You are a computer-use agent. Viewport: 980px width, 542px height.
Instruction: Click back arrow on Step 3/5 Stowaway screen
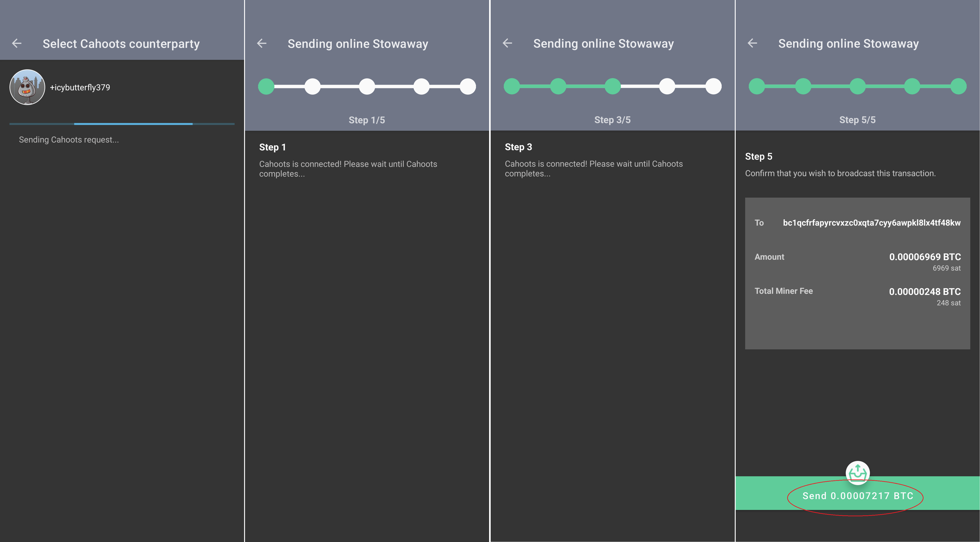(x=507, y=43)
